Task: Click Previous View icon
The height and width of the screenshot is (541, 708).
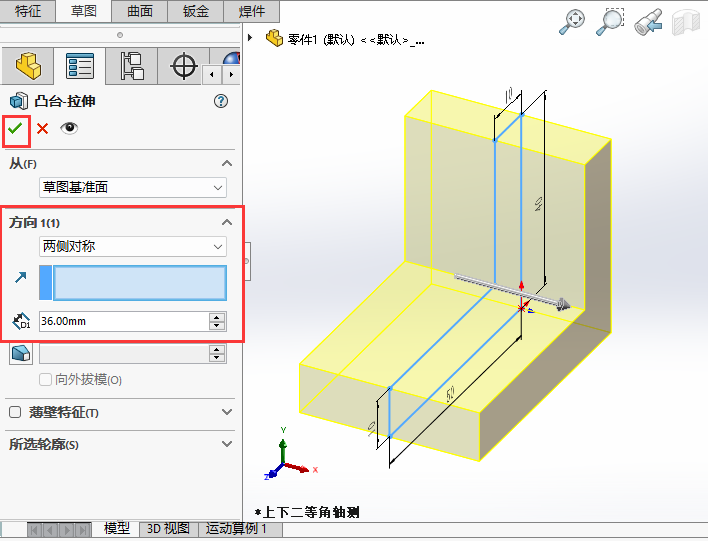Action: pyautogui.click(x=648, y=22)
